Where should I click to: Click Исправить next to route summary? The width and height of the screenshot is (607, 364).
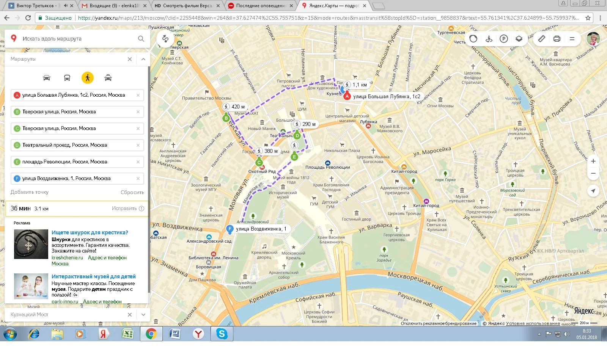(x=128, y=209)
